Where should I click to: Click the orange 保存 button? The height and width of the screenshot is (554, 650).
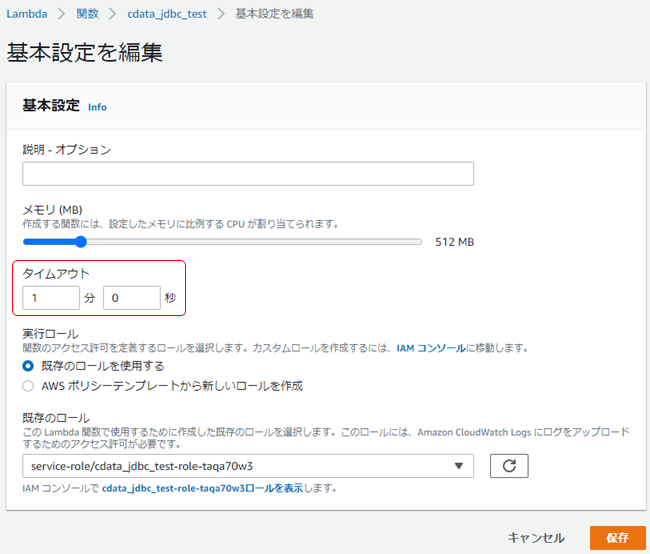pos(618,538)
